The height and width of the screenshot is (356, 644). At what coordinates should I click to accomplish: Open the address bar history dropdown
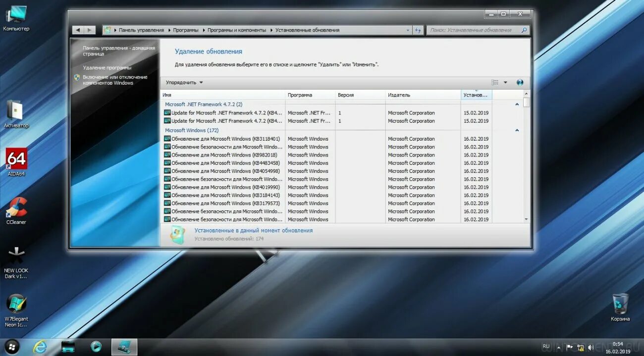(x=408, y=30)
